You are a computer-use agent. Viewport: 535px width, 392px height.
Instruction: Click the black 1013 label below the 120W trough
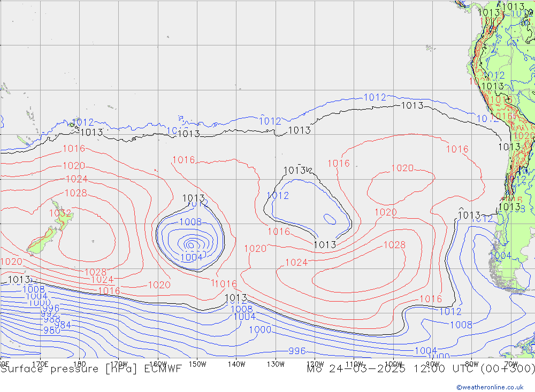click(325, 244)
